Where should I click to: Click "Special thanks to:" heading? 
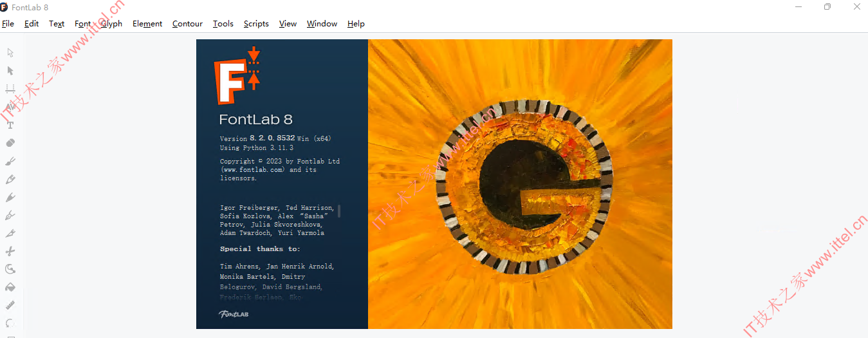pyautogui.click(x=260, y=249)
